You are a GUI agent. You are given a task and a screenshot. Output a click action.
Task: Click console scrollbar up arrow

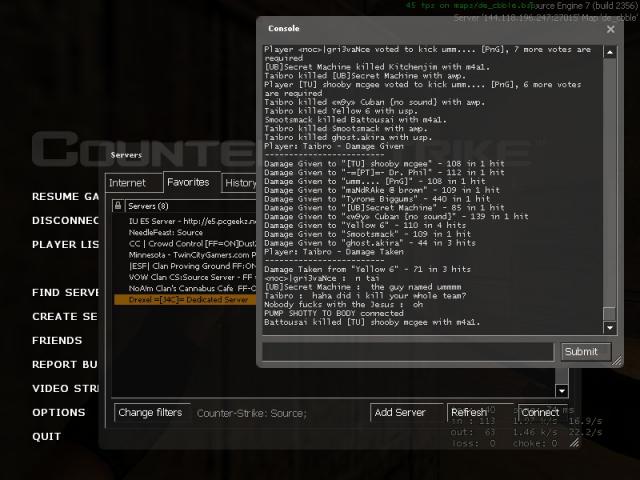tap(610, 52)
